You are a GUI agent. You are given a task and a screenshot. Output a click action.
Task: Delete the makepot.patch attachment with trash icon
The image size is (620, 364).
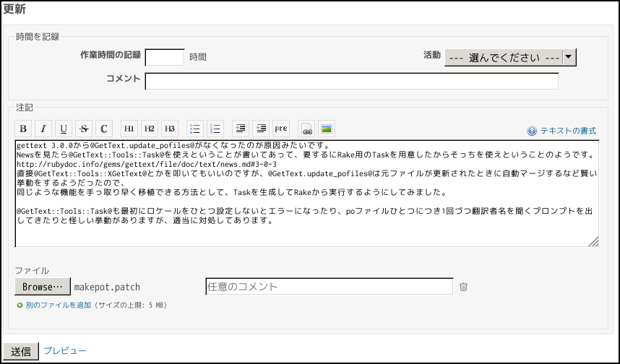[464, 287]
